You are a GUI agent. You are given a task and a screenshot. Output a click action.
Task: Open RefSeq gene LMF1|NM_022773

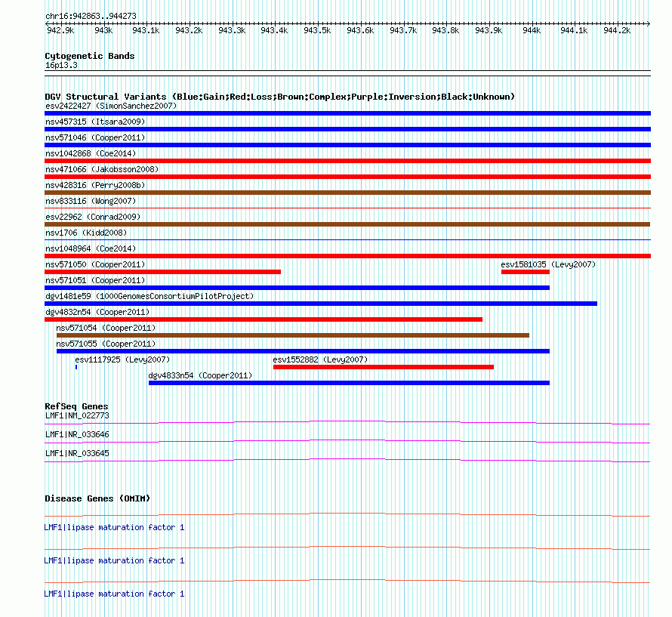point(77,415)
